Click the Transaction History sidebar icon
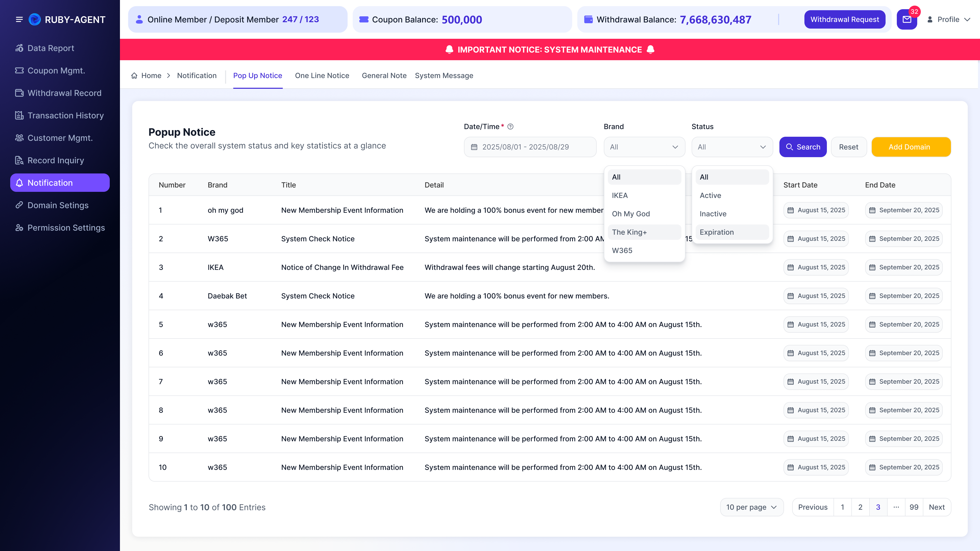Image resolution: width=980 pixels, height=551 pixels. [19, 116]
